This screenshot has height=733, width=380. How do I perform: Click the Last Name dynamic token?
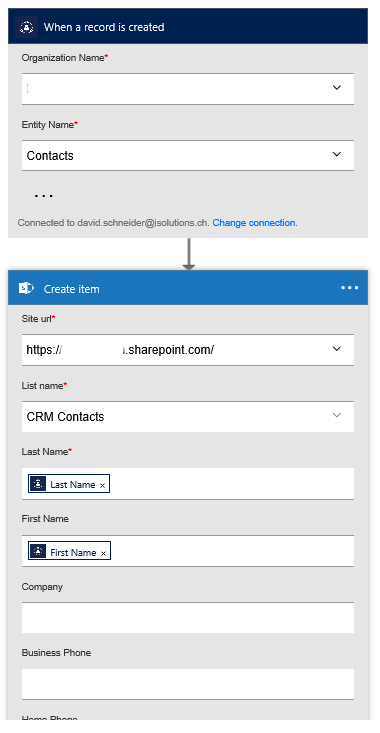(69, 484)
